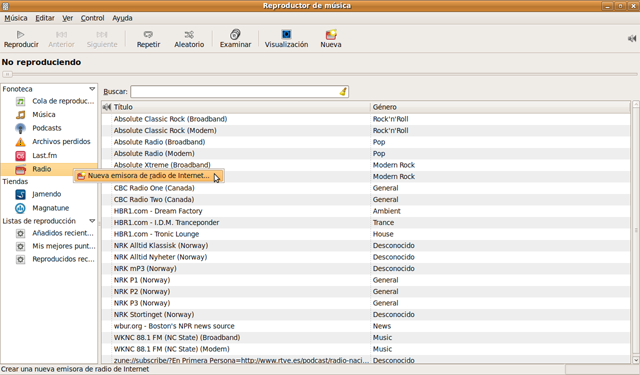Select WKNC 88.1 FM (NC State) (Broadband)
Image resolution: width=640 pixels, height=375 pixels.
click(x=366, y=337)
